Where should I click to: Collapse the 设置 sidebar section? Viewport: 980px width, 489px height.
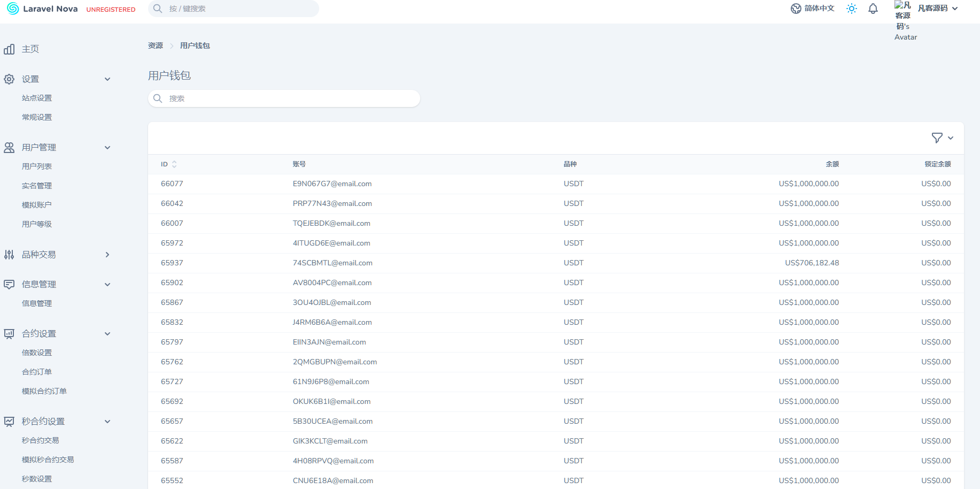tap(107, 79)
